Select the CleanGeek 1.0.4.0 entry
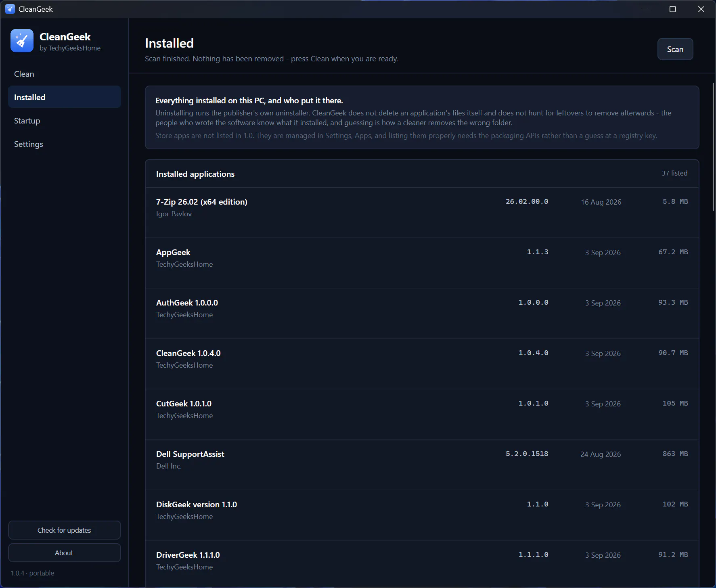 tap(422, 364)
